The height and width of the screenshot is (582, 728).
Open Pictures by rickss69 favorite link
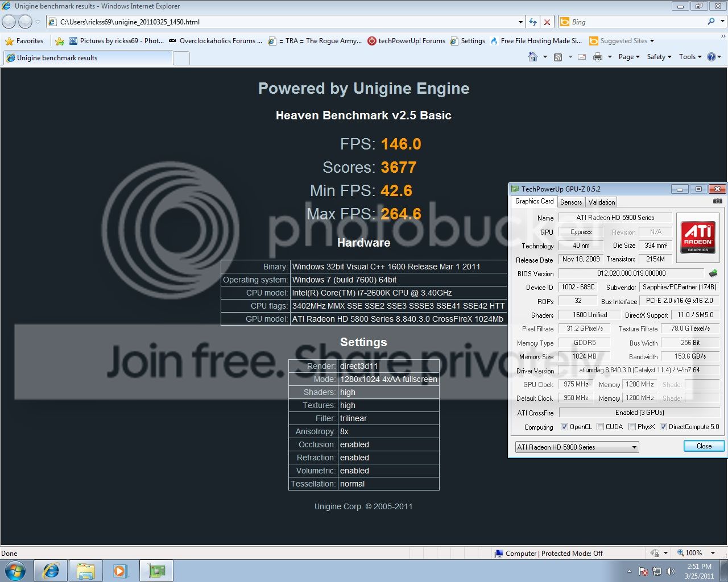tap(117, 41)
